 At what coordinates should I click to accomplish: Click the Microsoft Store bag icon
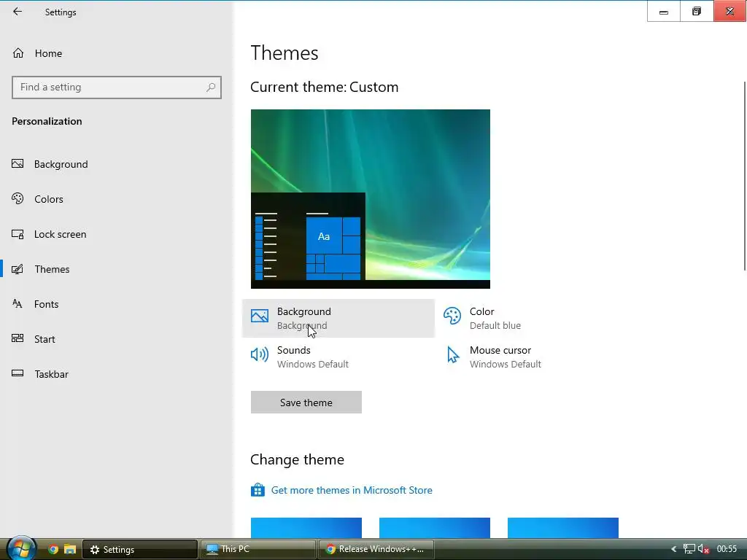pyautogui.click(x=258, y=489)
